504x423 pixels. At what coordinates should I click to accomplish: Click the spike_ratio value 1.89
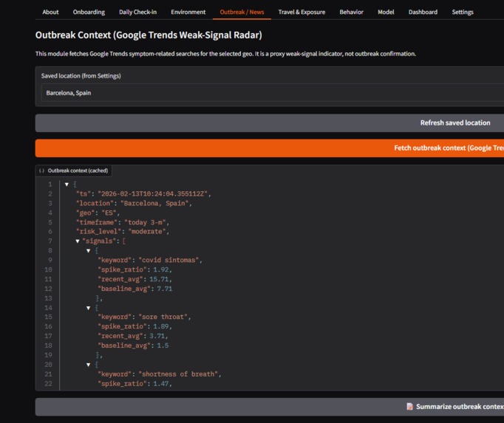coord(160,326)
